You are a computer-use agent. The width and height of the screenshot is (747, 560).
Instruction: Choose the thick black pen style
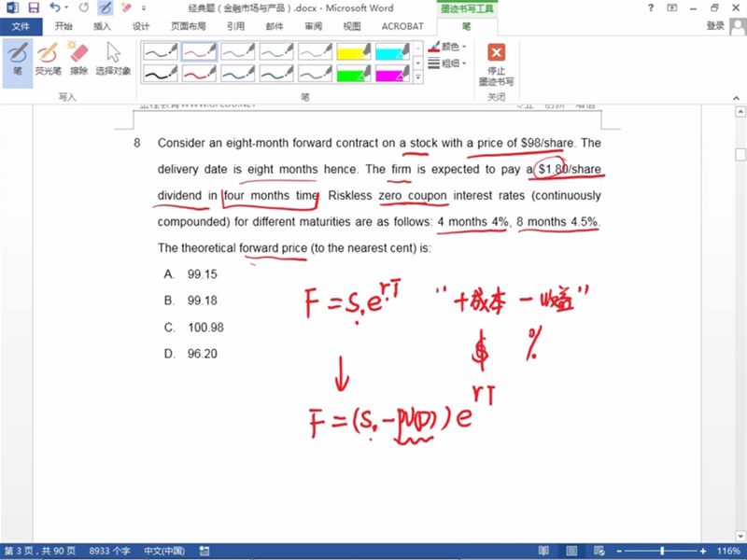click(161, 73)
